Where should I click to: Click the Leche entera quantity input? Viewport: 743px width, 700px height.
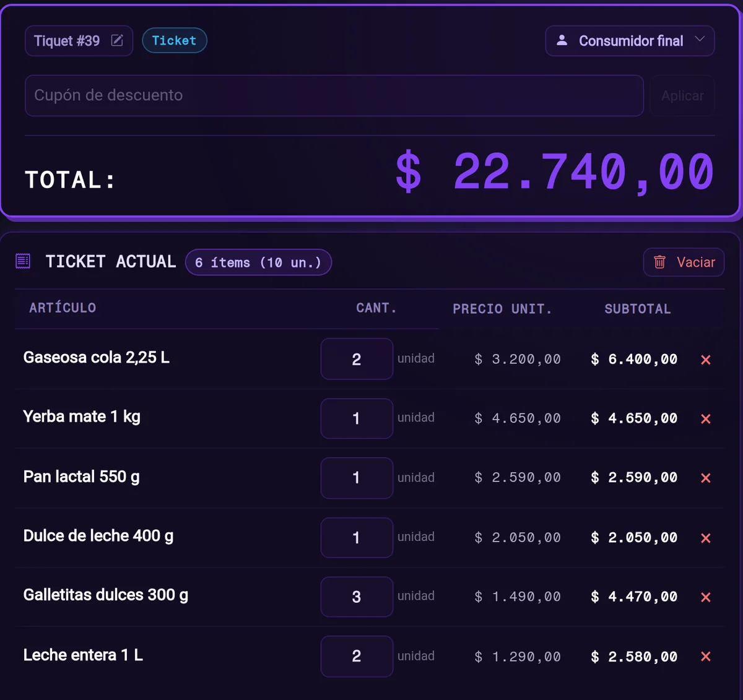357,656
